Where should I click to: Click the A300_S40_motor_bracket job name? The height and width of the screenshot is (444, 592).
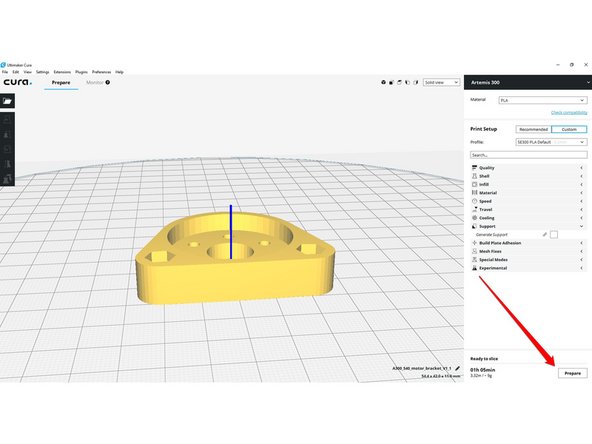422,368
